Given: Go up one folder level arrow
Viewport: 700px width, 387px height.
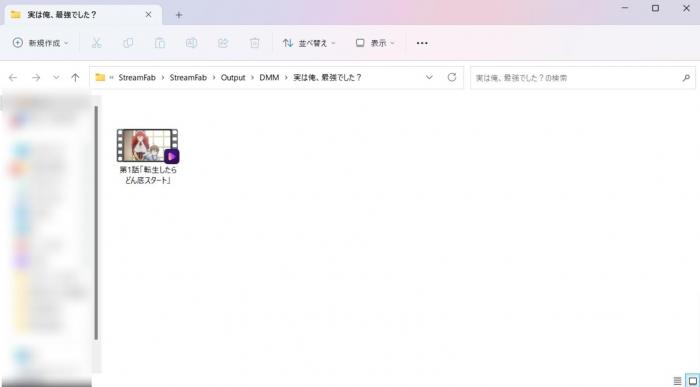Looking at the screenshot, I should [75, 78].
